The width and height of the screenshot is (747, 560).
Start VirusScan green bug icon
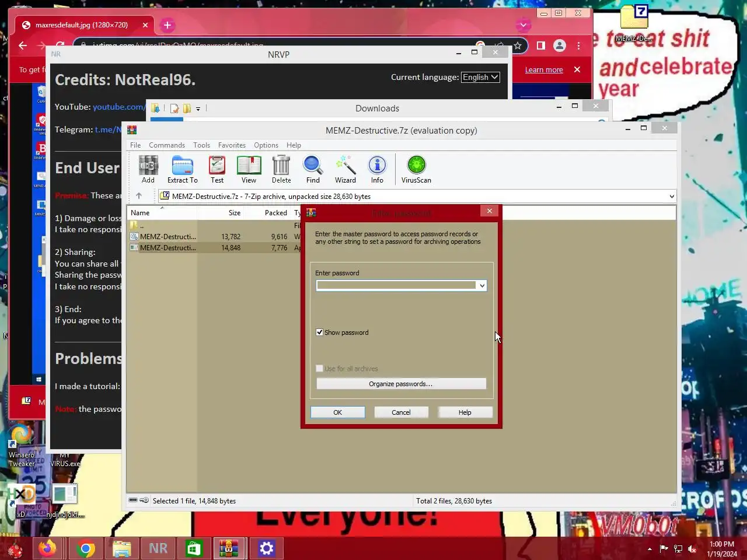coord(416,170)
